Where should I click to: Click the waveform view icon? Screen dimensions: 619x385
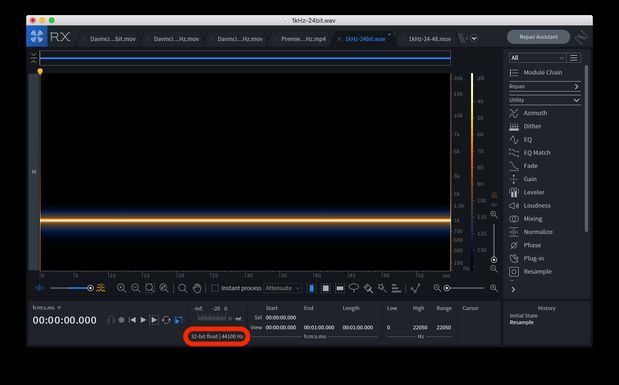tap(39, 288)
